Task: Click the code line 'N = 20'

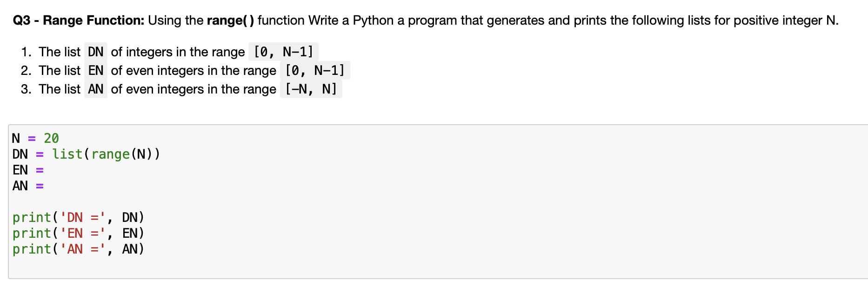Action: [35, 138]
